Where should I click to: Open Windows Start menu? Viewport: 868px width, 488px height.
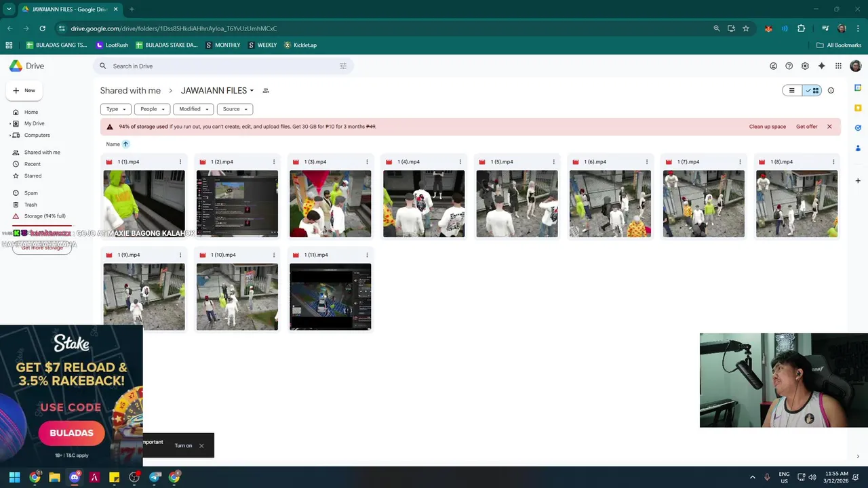(14, 477)
